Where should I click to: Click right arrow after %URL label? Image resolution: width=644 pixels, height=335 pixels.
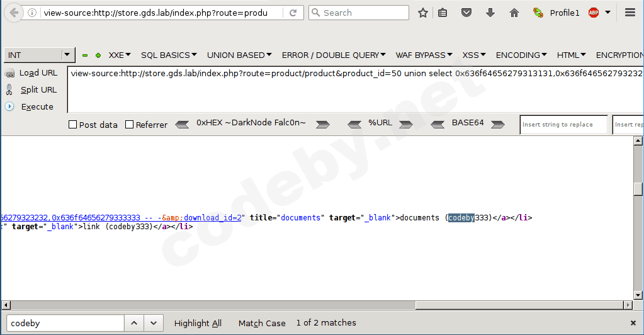tap(406, 124)
